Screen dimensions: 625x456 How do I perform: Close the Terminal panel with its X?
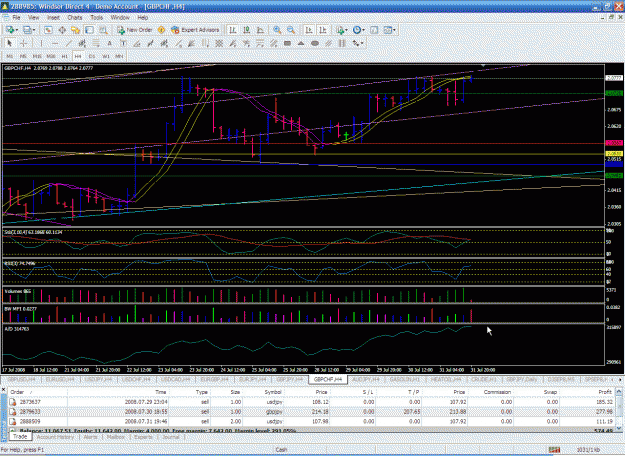coord(4,389)
